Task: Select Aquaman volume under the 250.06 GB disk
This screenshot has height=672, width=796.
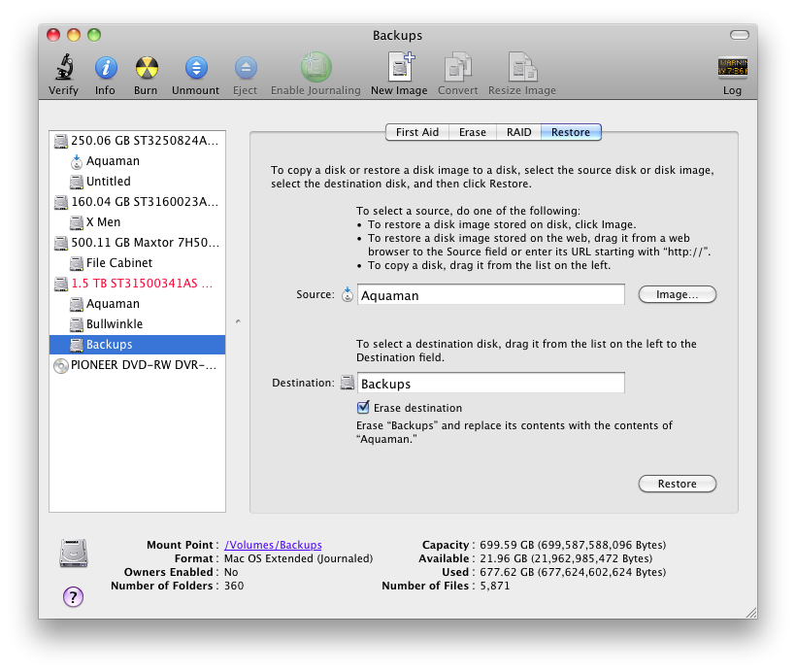Action: tap(137, 161)
